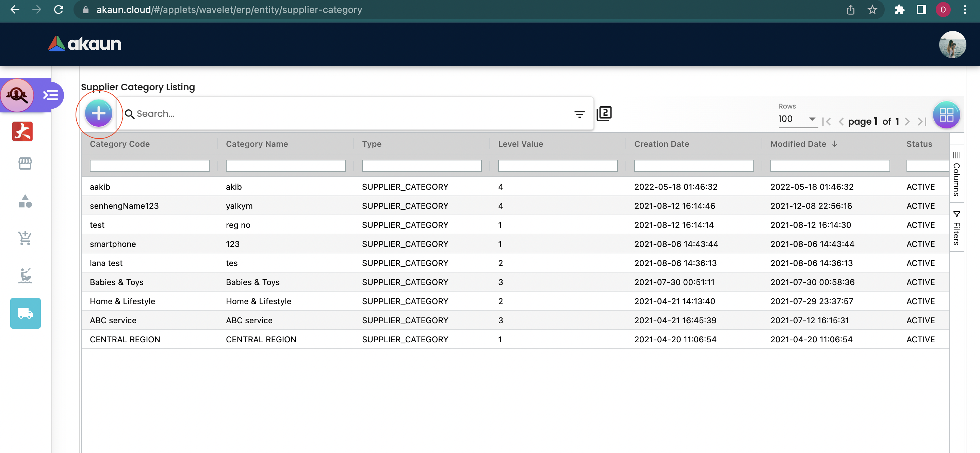Open the grid view apps button
Image resolution: width=980 pixels, height=453 pixels.
coord(946,114)
